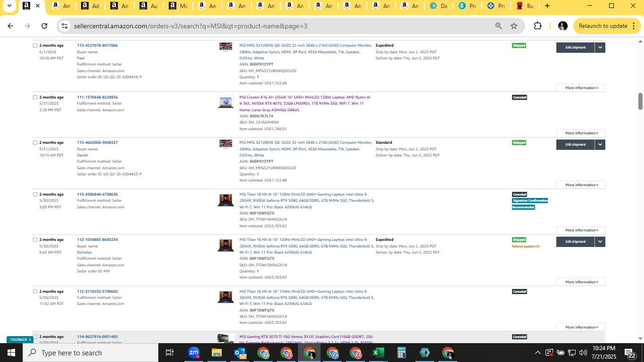Open the volume control in system tray

coord(583,353)
